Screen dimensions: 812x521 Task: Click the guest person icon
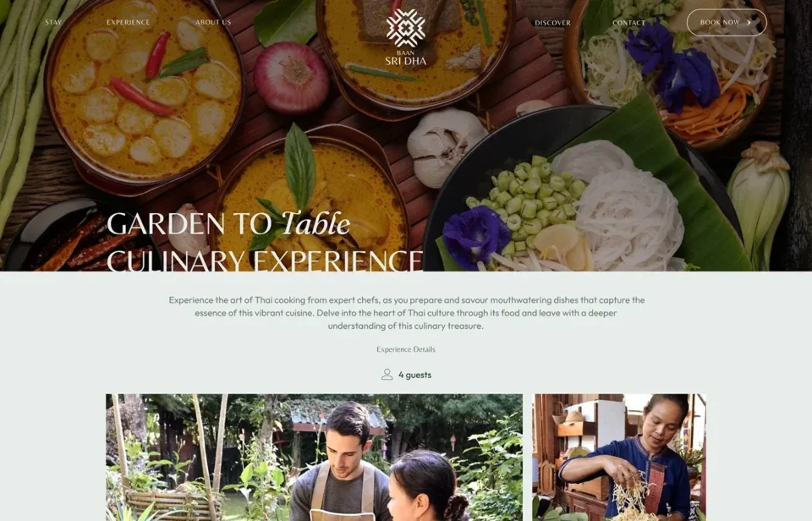point(387,375)
